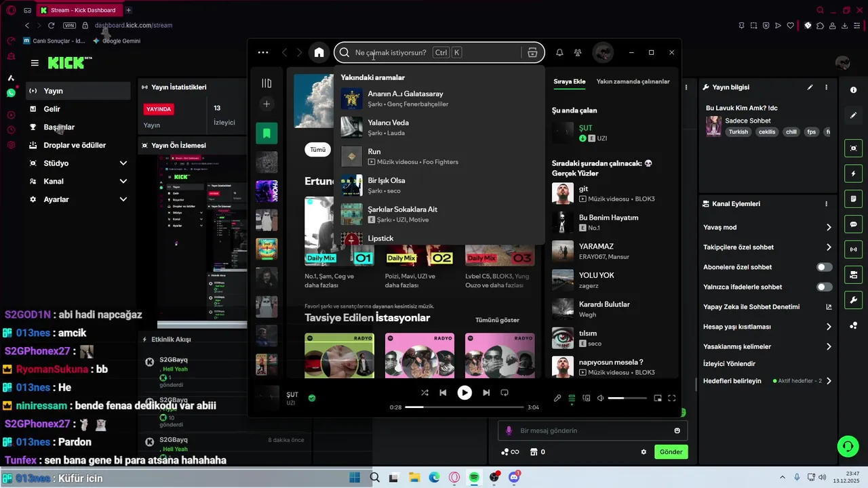Open Gelir in Kick sidebar
This screenshot has width=868, height=488.
pyautogui.click(x=78, y=109)
